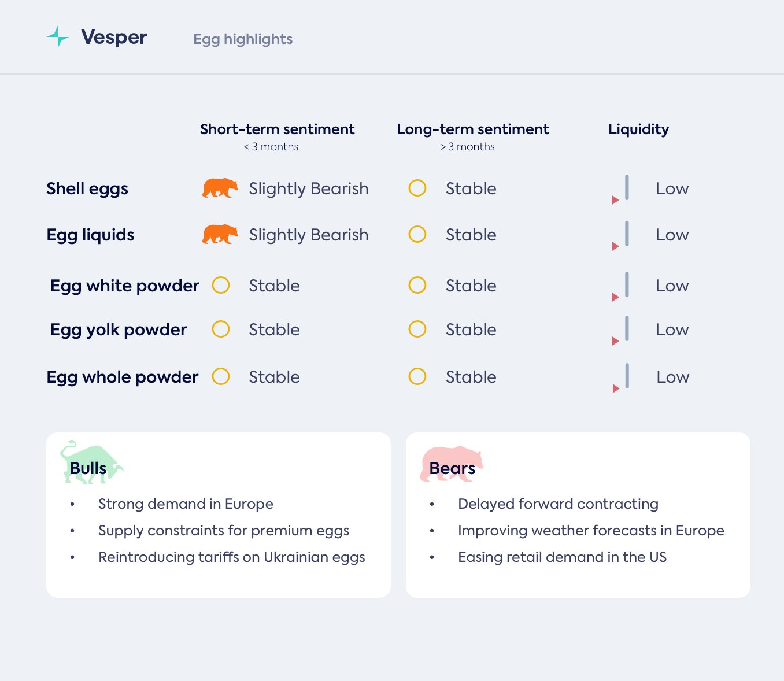The image size is (784, 681).
Task: Click the Long-term sentiment column header
Action: [x=472, y=129]
